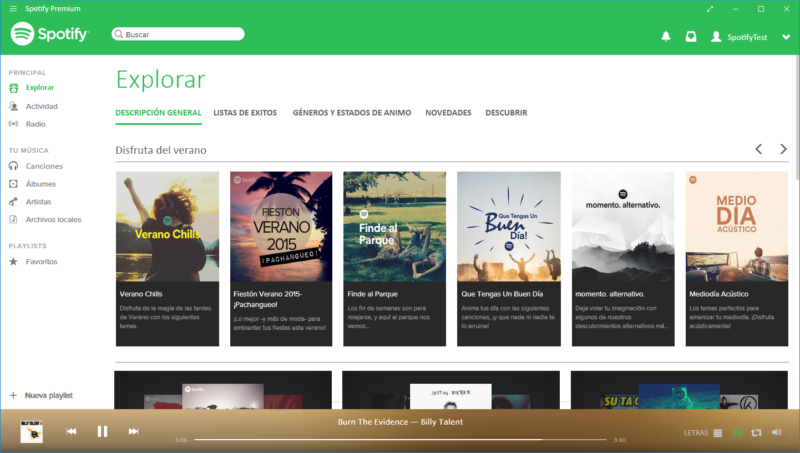Select Descripción General tab

(158, 113)
